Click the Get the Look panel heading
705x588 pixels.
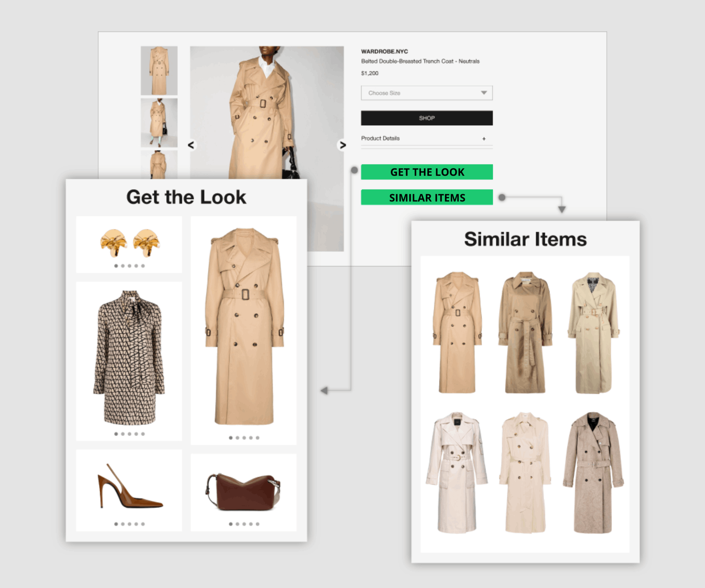click(186, 197)
